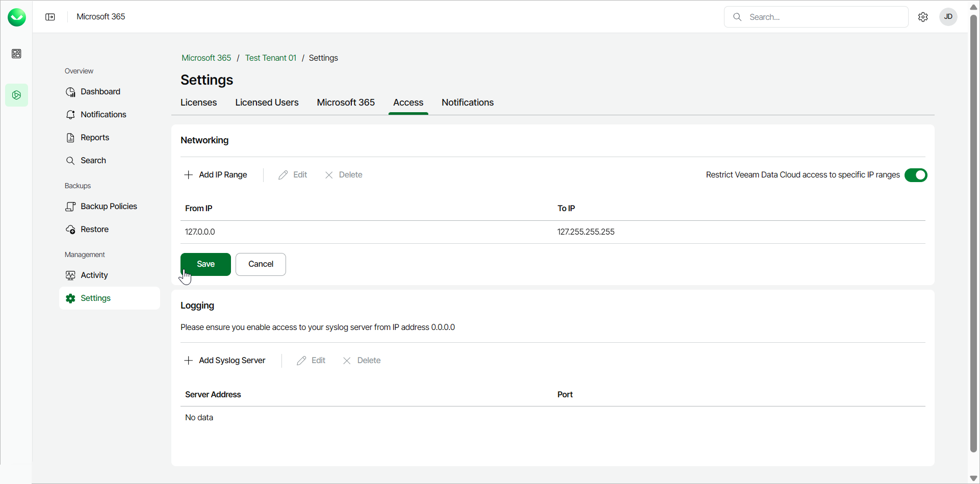Image resolution: width=980 pixels, height=484 pixels.
Task: Click Add IP Range
Action: [216, 175]
